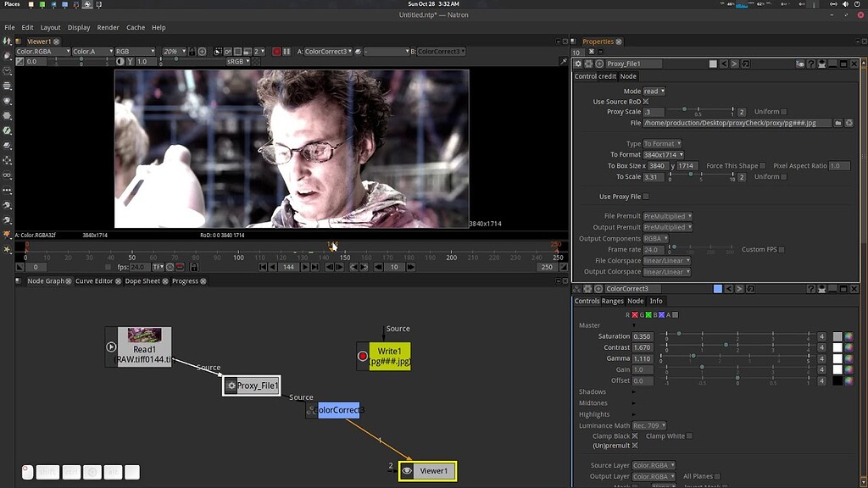Click the red render activity icon

click(275, 52)
